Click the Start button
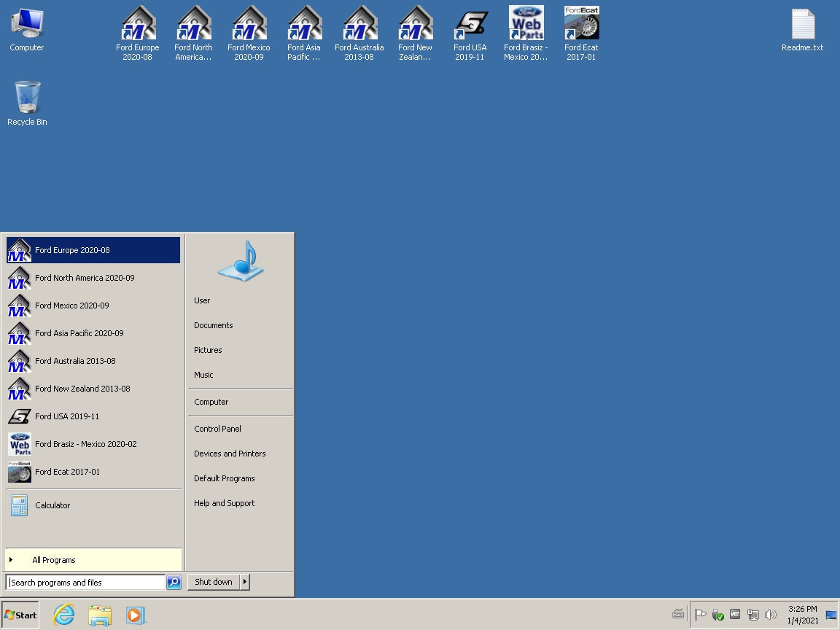This screenshot has height=630, width=840. click(20, 615)
